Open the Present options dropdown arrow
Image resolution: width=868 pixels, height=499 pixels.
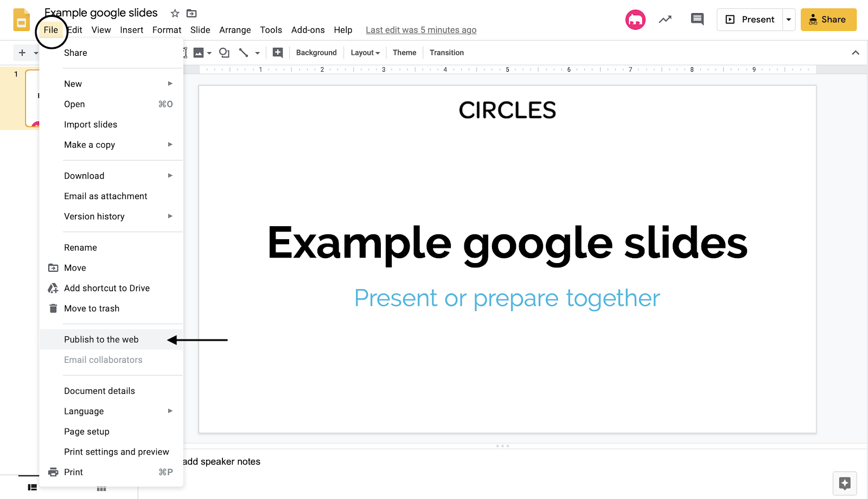coord(789,20)
